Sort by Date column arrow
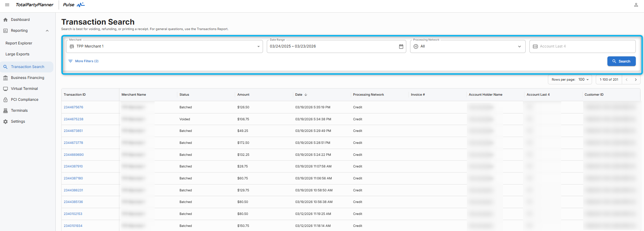This screenshot has height=231, width=644. (306, 95)
